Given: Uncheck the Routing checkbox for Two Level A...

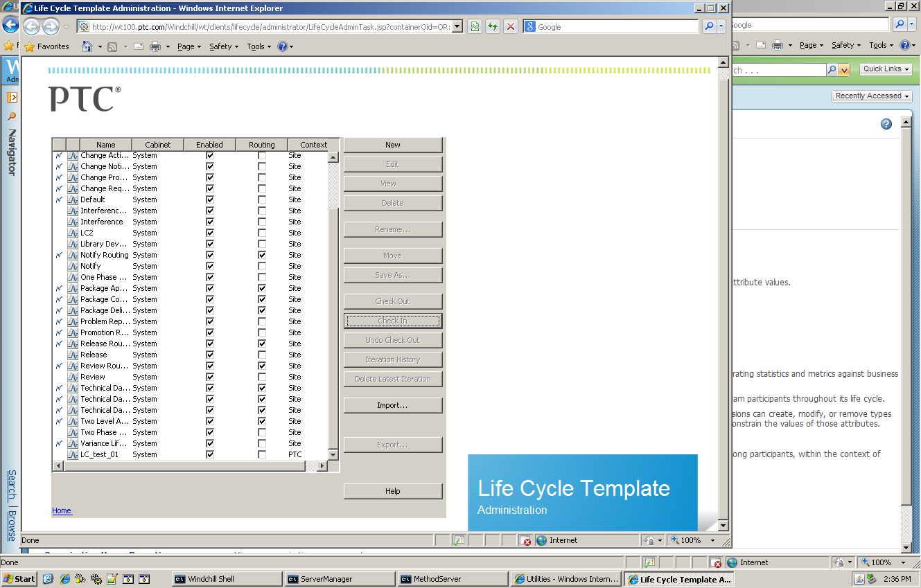Looking at the screenshot, I should pos(262,421).
